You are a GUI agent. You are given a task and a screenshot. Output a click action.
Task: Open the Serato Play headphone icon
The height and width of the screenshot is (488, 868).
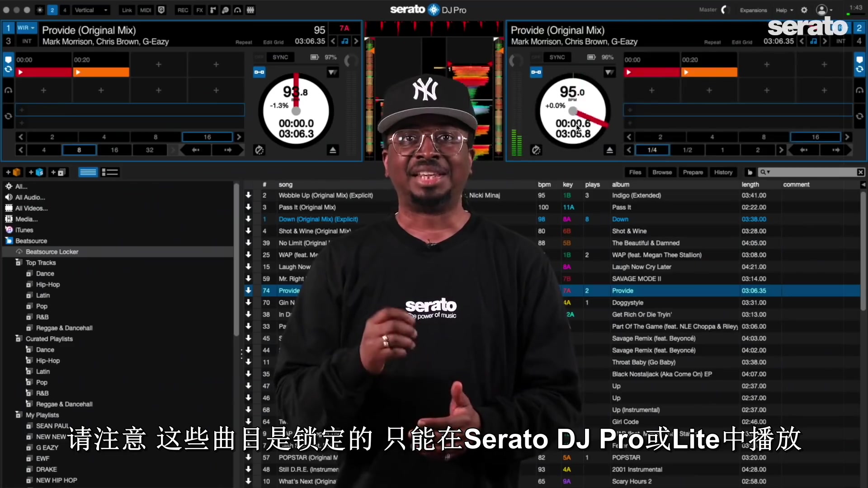tap(237, 10)
